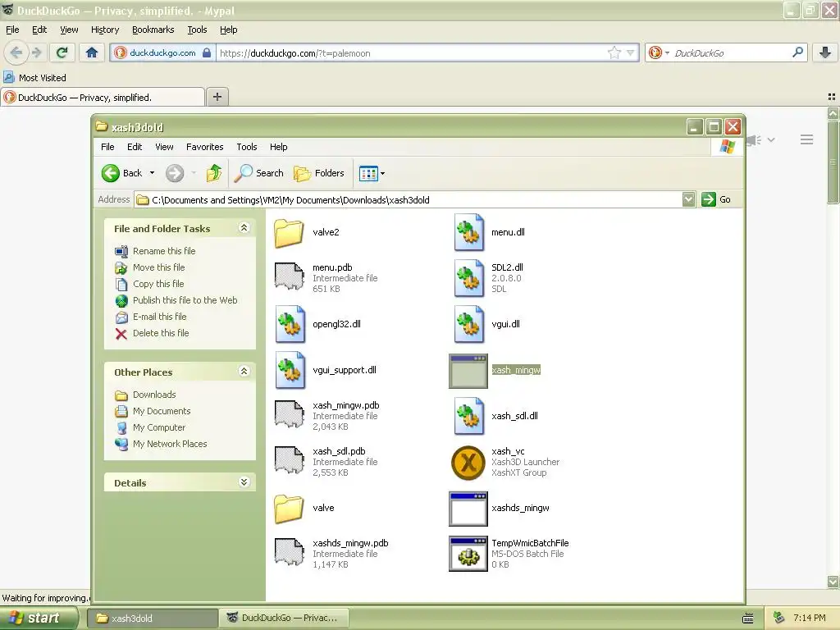
Task: Click the Explorer Back arrow button
Action: click(122, 173)
